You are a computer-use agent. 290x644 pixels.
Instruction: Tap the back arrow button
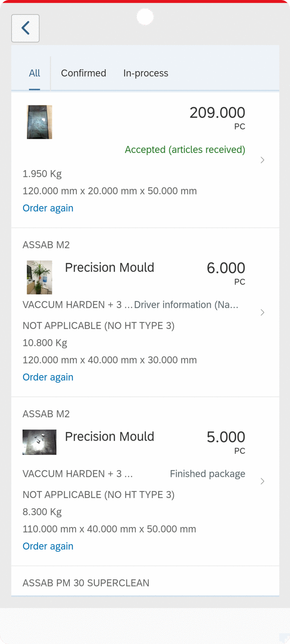pos(26,28)
